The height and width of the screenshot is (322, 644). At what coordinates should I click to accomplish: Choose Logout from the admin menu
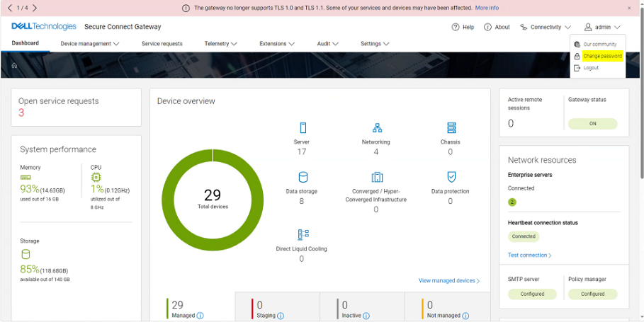point(591,68)
